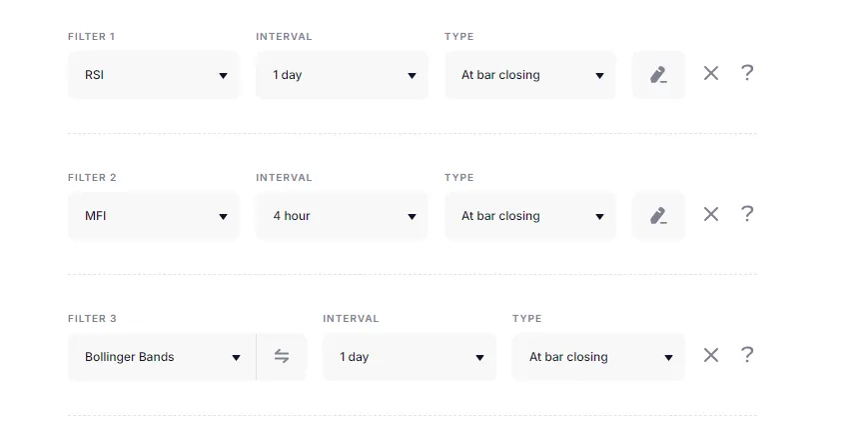
Task: Click edit pencil icon for Filter 2
Action: pos(658,216)
